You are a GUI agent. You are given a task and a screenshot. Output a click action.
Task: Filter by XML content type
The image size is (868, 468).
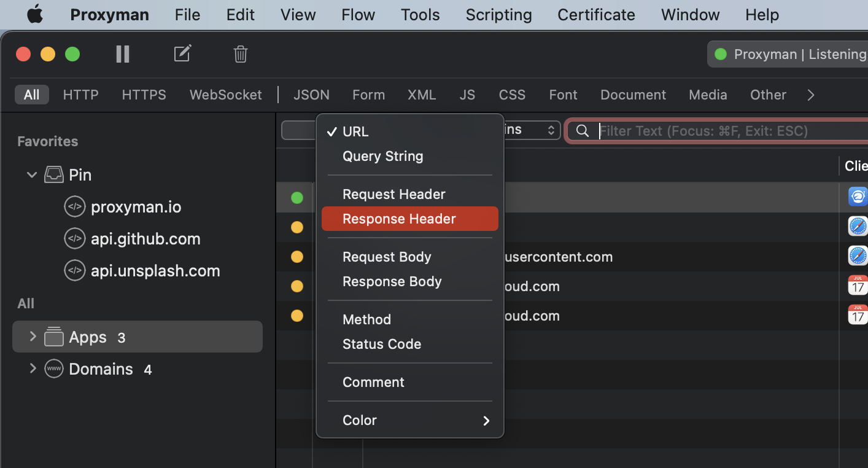(x=422, y=95)
